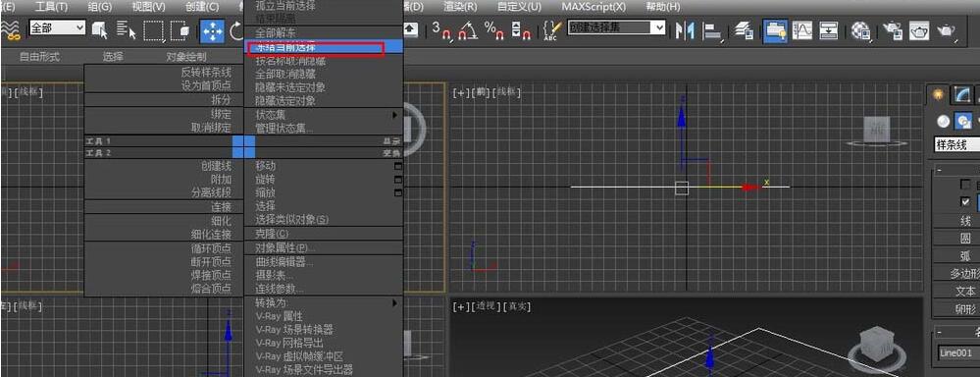Screen dimensions: 980x377
Task: Select the Select Object arrow tool
Action: pyautogui.click(x=99, y=29)
